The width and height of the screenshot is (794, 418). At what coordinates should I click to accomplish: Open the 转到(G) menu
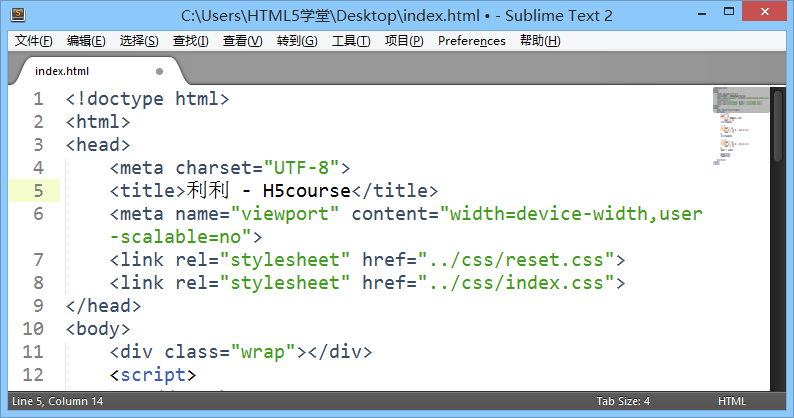297,41
